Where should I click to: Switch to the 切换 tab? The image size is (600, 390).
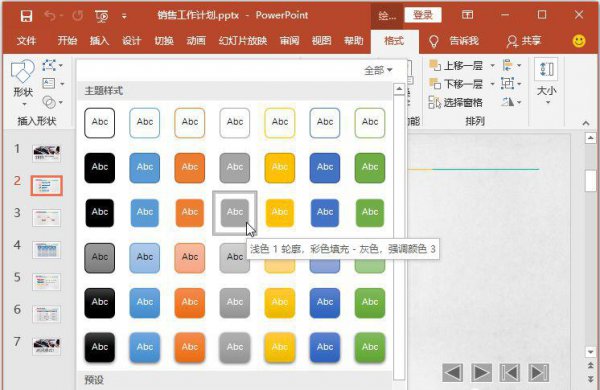[x=164, y=41]
